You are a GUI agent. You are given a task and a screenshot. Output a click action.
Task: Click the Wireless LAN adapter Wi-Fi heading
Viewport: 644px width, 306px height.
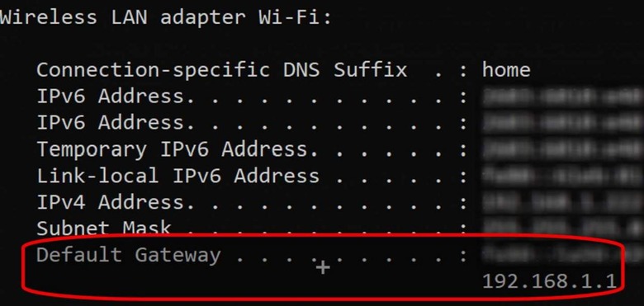[x=165, y=17]
